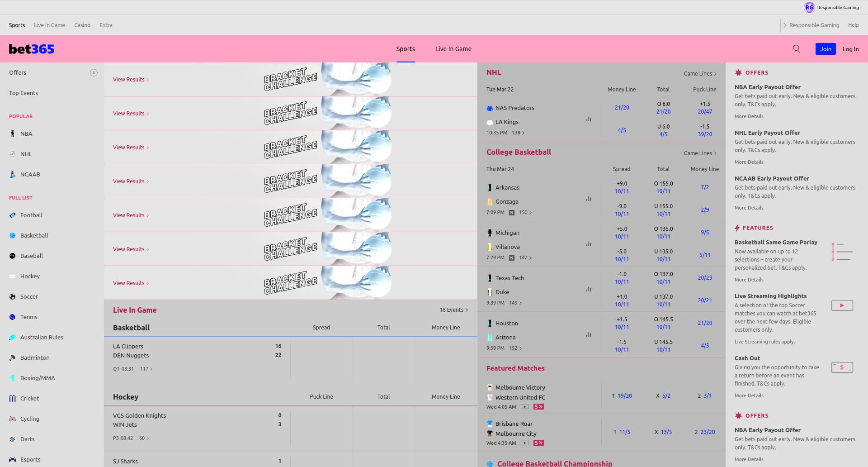Open Casino in top menu

point(82,25)
